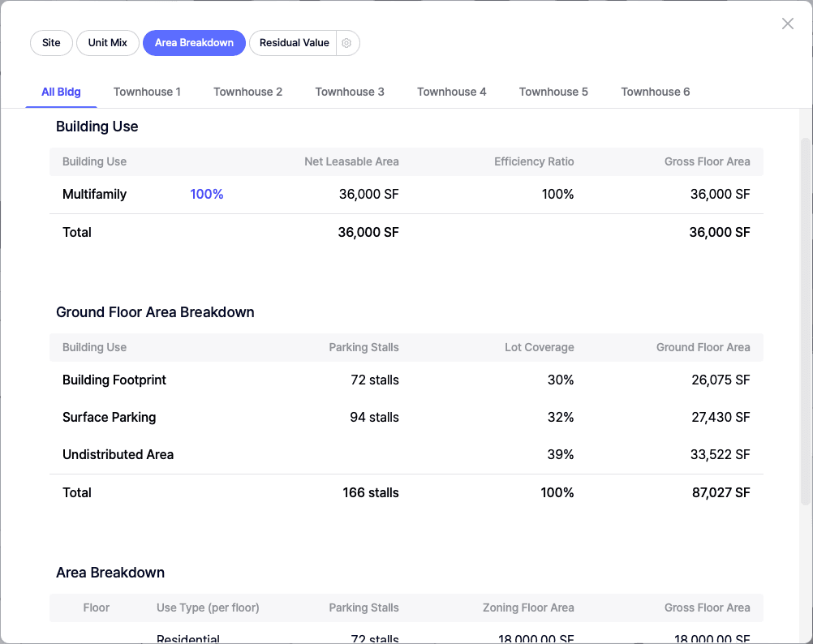Close the dialog with X icon
813x644 pixels.
coord(787,24)
